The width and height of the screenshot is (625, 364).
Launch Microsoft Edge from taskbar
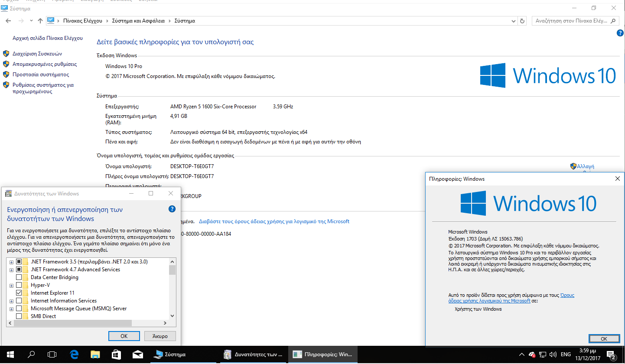[x=74, y=354]
